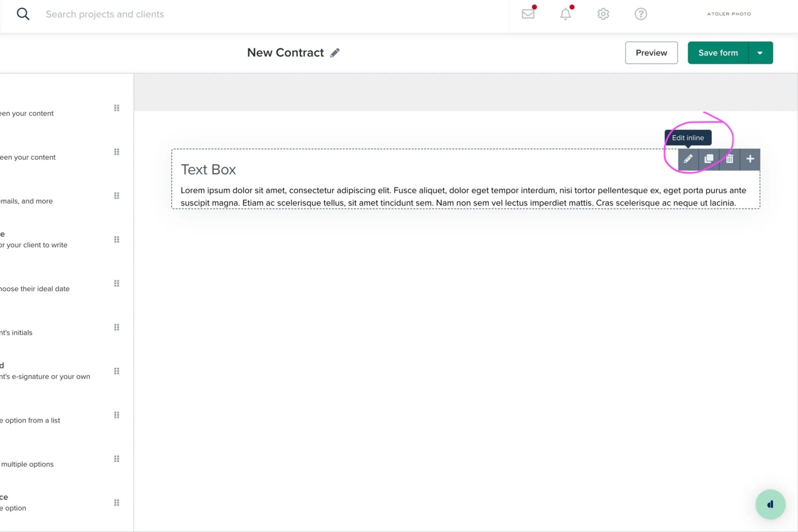Screen dimensions: 798x532
Task: Open the ATOLER PHOTO account menu
Action: [729, 14]
